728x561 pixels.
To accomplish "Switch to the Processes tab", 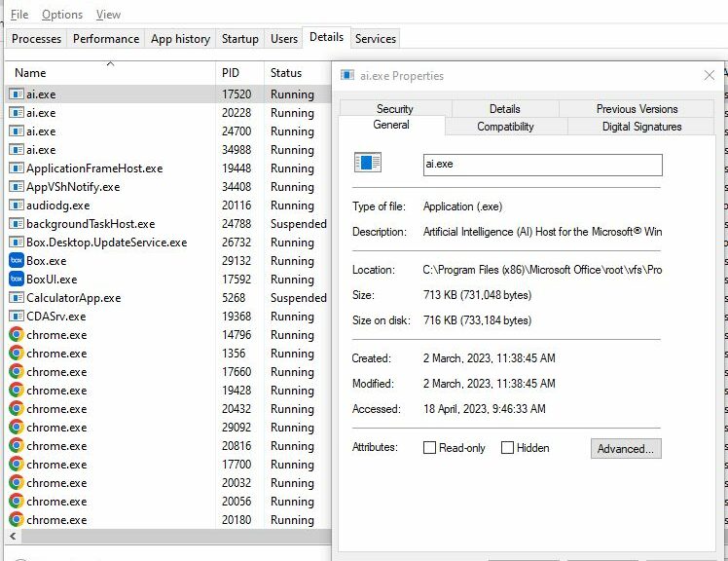I will coord(37,39).
